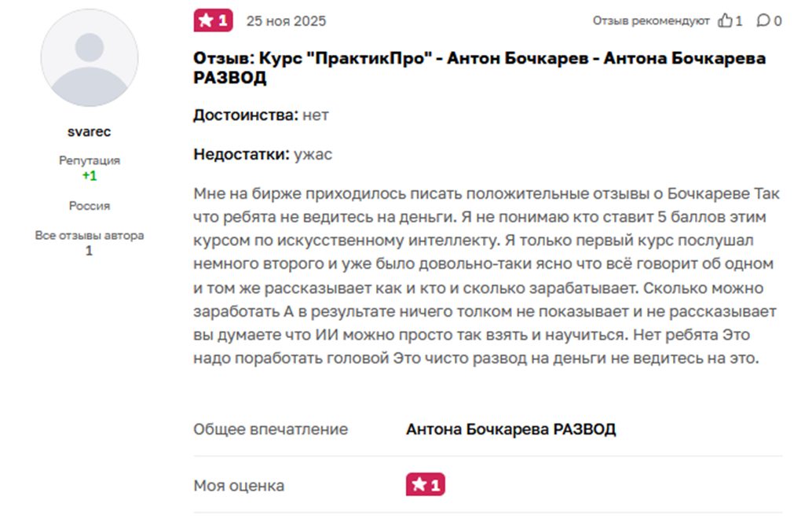
Task: Click the Россия country label
Action: click(90, 206)
